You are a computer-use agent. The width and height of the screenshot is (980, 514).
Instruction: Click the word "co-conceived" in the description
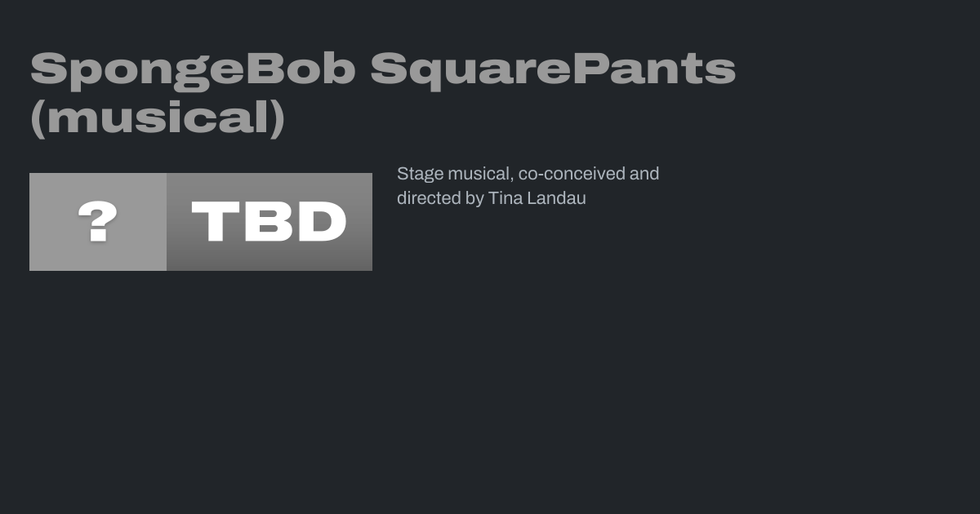[572, 174]
